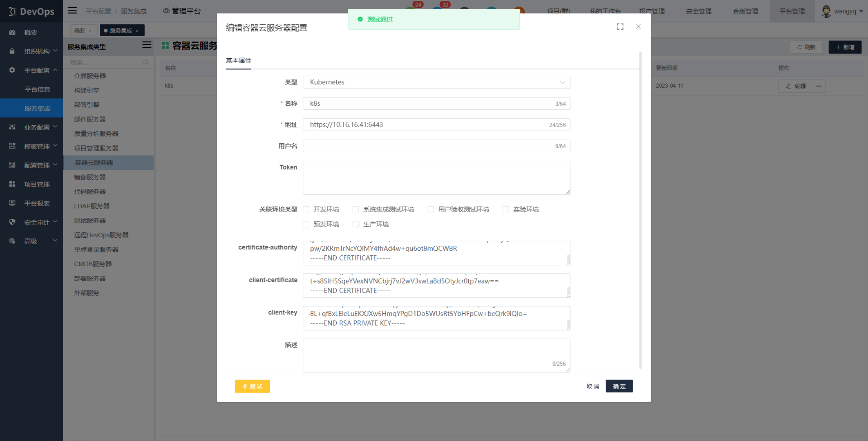Click the 配置管理 sidebar icon
Image resolution: width=868 pixels, height=441 pixels.
pyautogui.click(x=12, y=165)
